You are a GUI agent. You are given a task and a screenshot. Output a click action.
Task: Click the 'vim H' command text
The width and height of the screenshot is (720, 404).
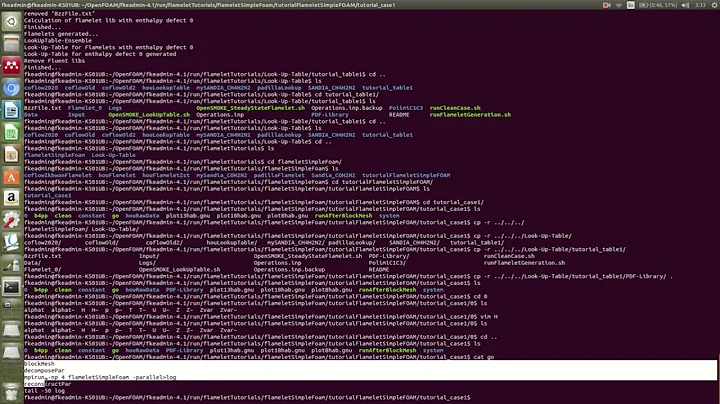489,316
